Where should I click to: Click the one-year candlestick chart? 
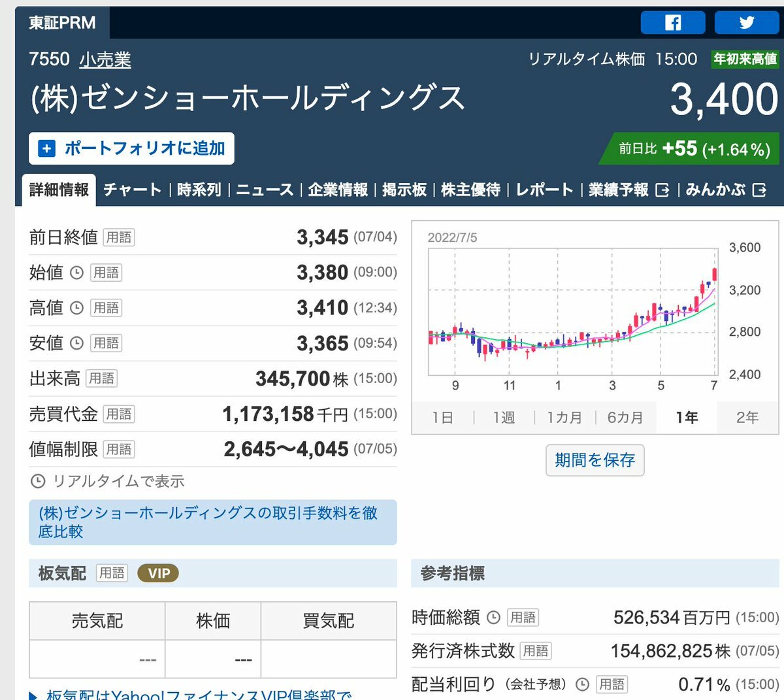click(x=572, y=312)
